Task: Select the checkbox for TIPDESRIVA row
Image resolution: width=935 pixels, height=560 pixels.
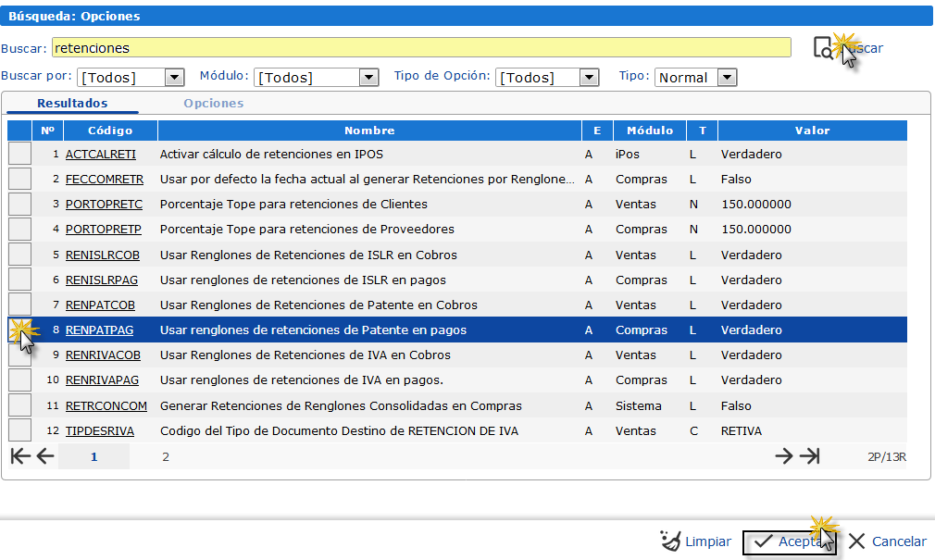Action: (19, 430)
